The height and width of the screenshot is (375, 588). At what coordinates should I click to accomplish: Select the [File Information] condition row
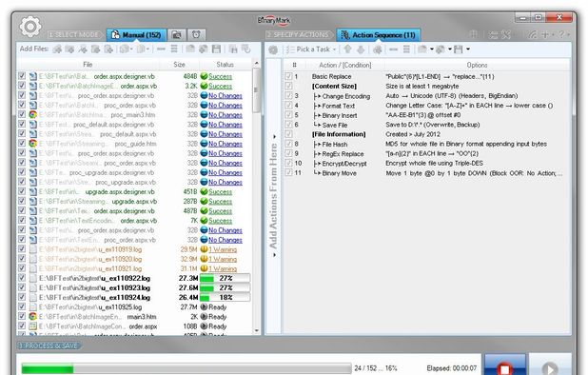427,134
